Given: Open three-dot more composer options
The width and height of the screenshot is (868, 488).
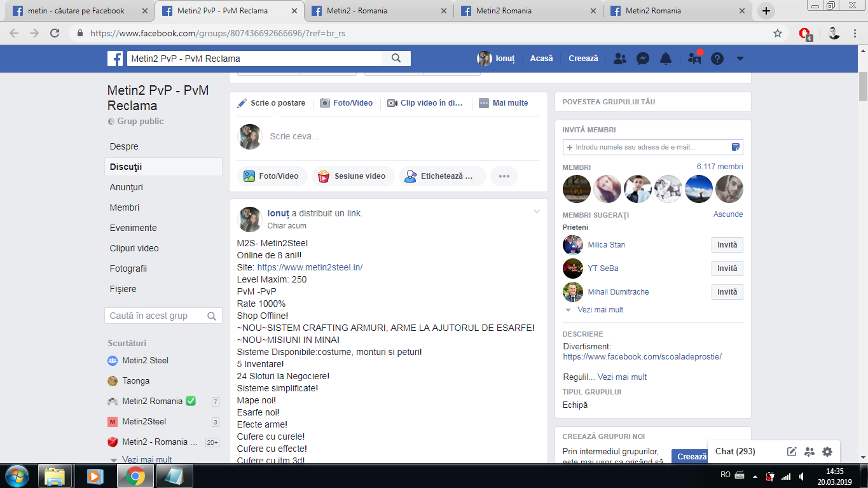Looking at the screenshot, I should [504, 176].
